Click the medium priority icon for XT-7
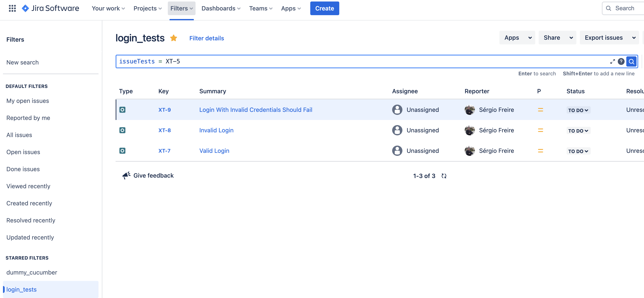 coord(540,151)
